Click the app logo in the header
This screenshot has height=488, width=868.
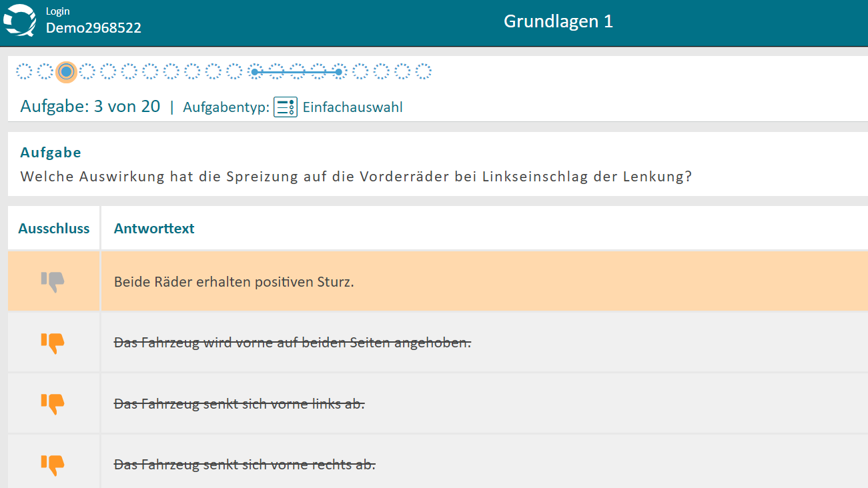click(x=20, y=20)
